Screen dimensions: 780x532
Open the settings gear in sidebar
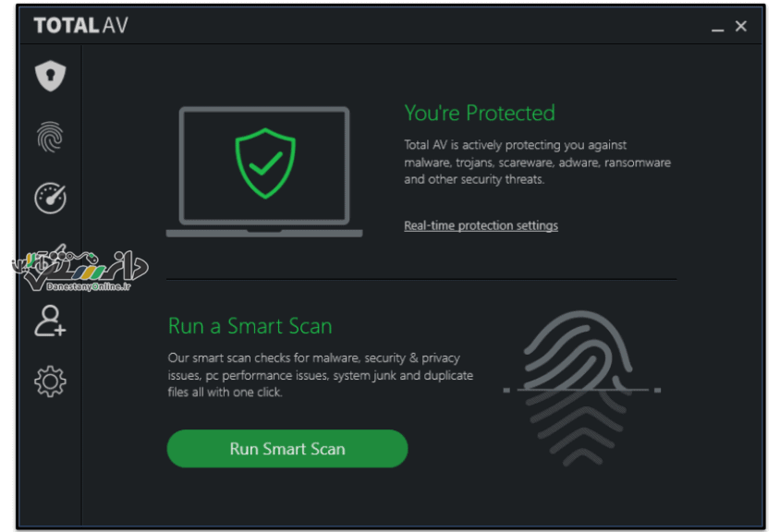point(50,381)
